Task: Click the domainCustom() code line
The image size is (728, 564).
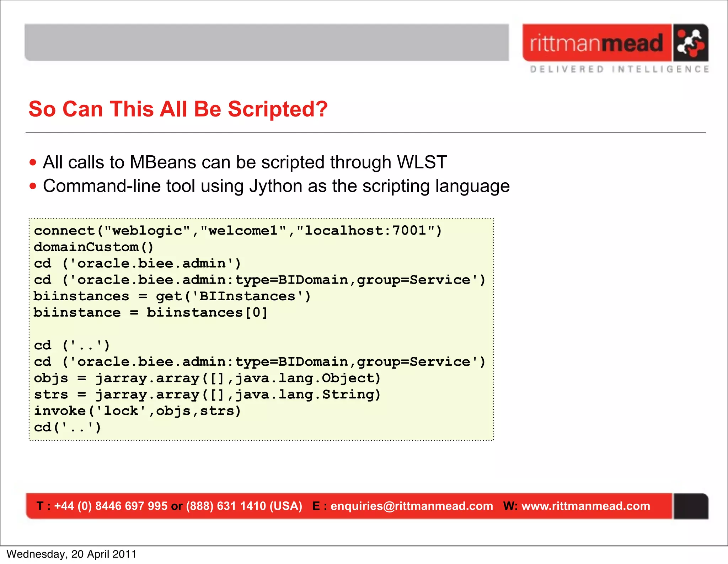Action: 93,247
